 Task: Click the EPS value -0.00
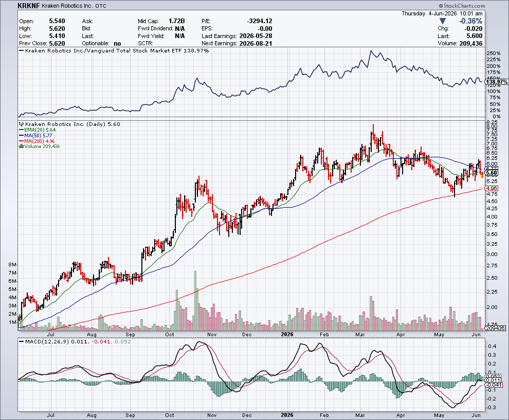tap(265, 29)
